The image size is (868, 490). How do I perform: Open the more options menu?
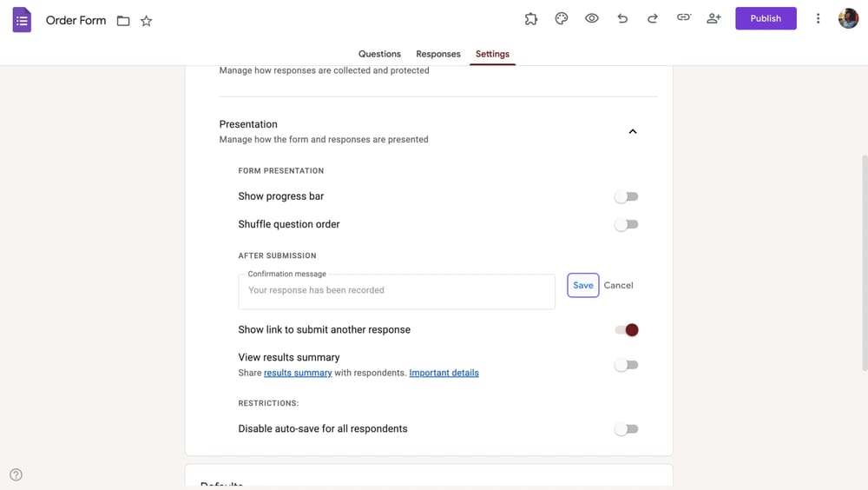pos(818,18)
